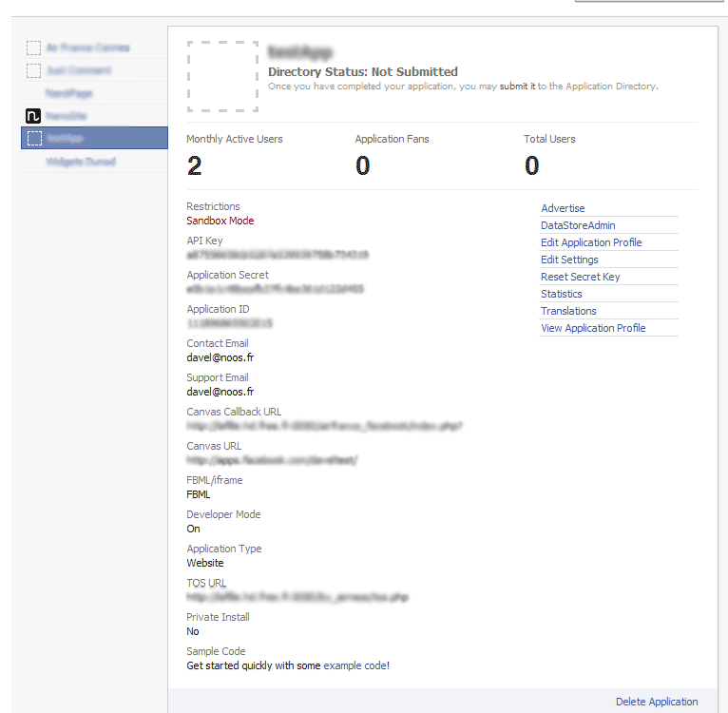Screen dimensions: 728x713
Task: Click the FBML value under FBML/iframe
Action: [199, 494]
